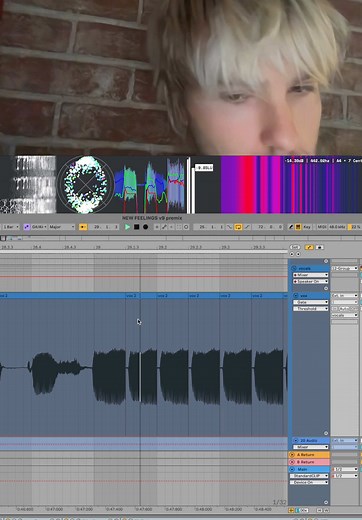Open the 20 Audio Mixer device chooser
The width and height of the screenshot is (362, 520).
[310, 447]
